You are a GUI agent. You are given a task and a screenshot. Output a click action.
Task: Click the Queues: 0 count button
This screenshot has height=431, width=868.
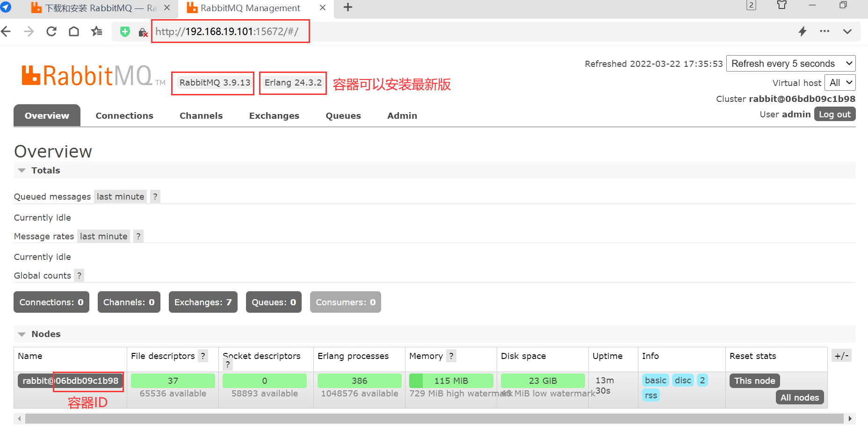pos(274,302)
